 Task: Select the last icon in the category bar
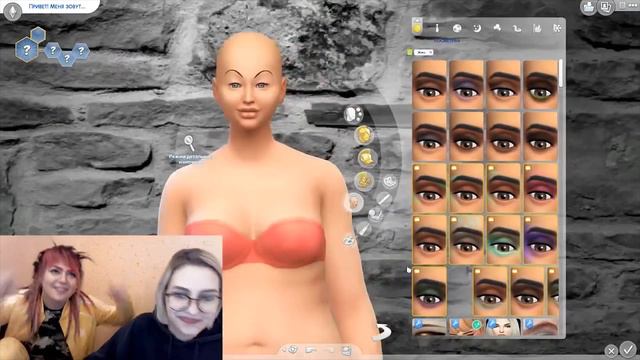(557, 28)
